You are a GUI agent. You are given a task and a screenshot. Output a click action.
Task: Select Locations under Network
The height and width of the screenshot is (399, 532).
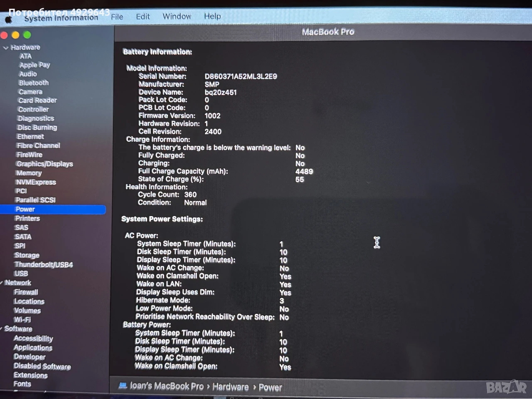29,301
